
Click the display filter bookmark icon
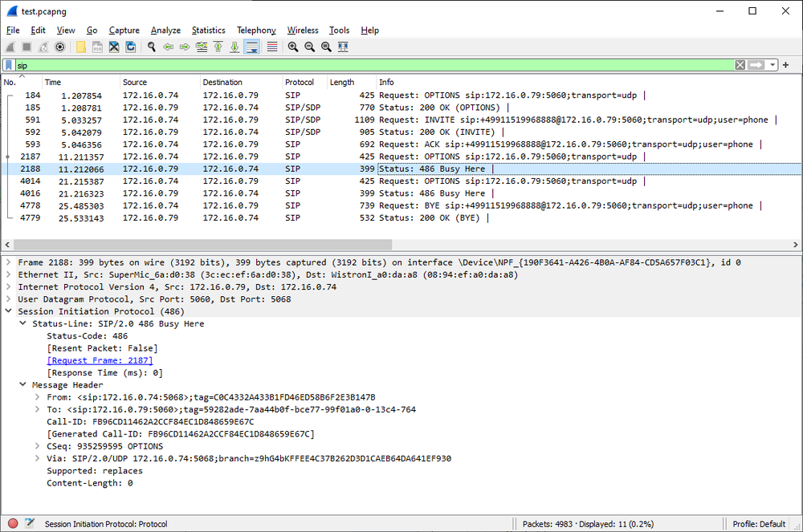pos(9,65)
